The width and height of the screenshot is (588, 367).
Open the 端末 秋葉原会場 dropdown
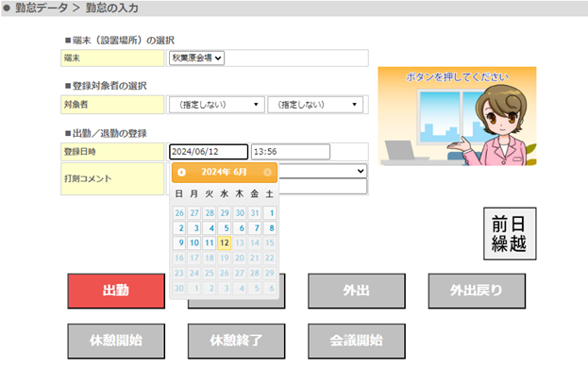coord(196,58)
